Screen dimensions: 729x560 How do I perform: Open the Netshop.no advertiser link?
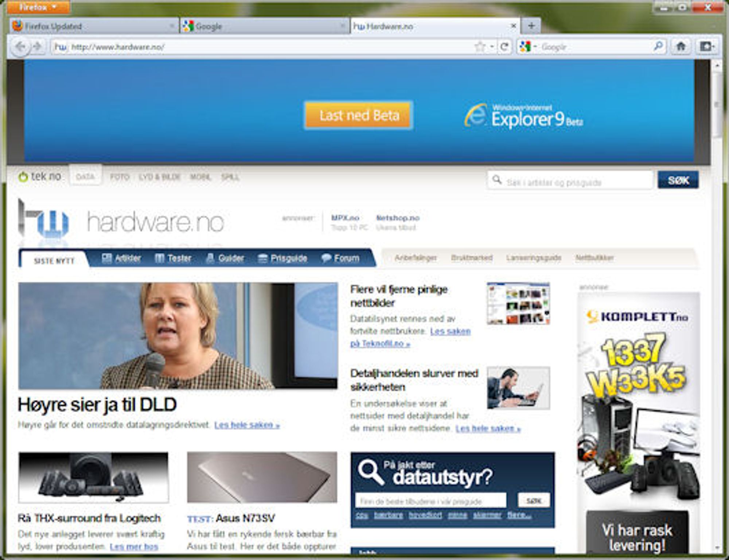tap(398, 218)
